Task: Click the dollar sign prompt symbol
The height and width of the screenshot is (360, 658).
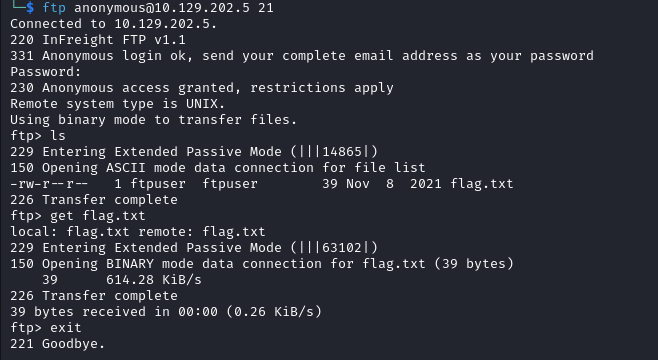Action: 30,8
